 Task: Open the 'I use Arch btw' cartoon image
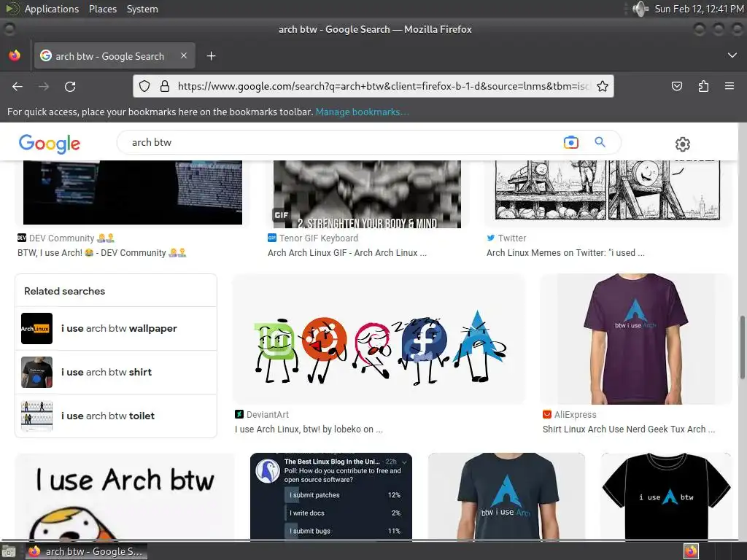click(x=125, y=496)
